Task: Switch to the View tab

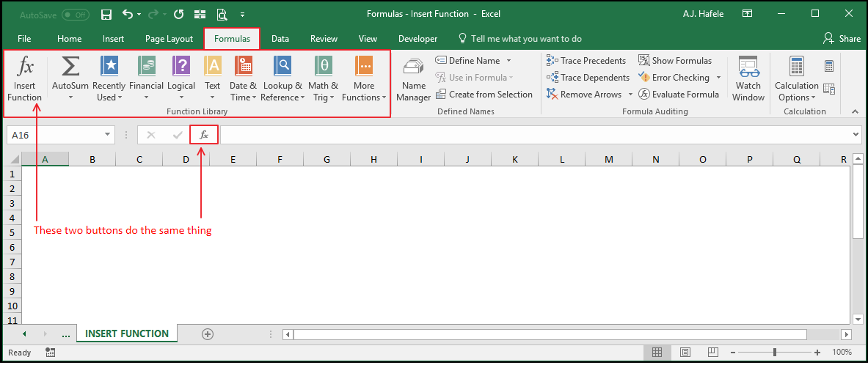Action: coord(368,39)
